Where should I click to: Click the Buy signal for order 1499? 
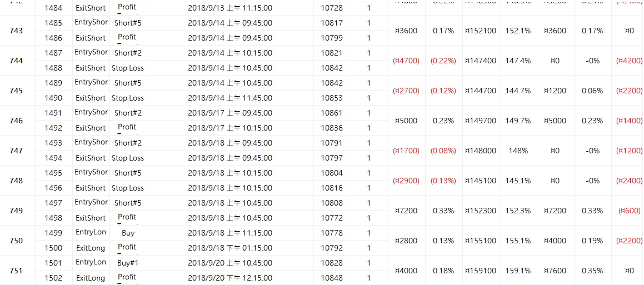(128, 233)
